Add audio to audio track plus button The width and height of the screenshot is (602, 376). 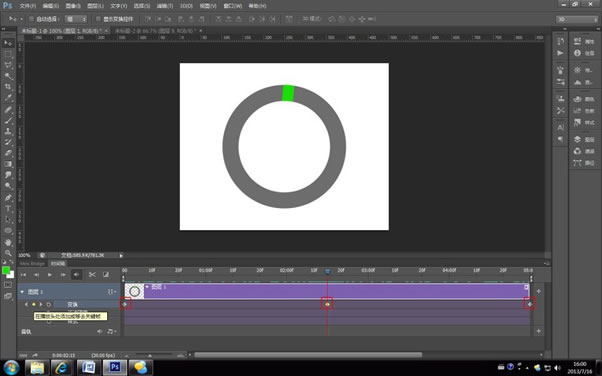click(x=539, y=331)
